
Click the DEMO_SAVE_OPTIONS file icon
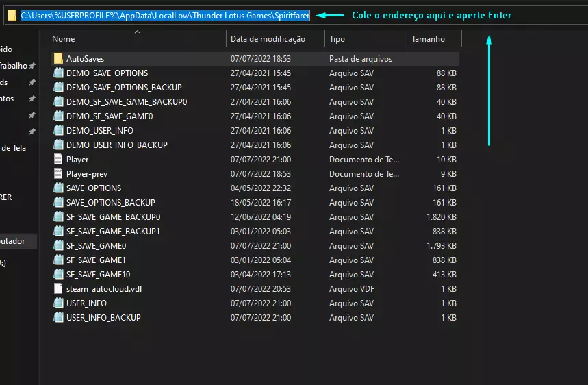tap(58, 73)
